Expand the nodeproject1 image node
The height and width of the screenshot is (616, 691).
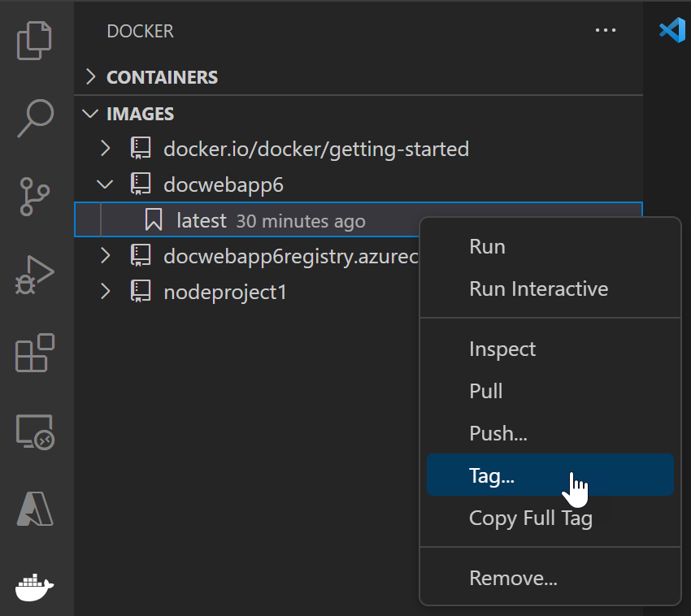tap(106, 292)
